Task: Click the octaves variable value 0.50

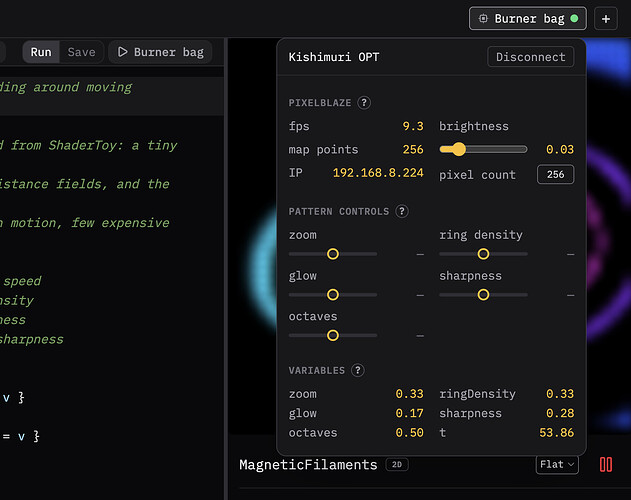Action: point(409,433)
